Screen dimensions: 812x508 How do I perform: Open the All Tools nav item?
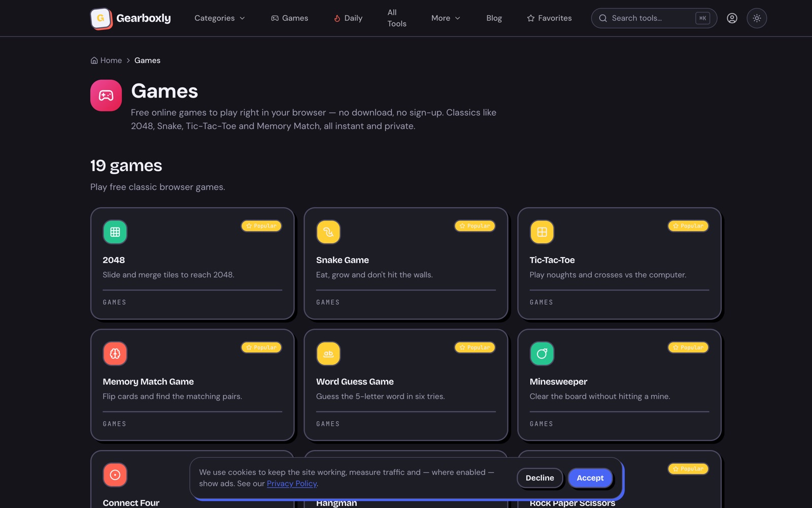(x=397, y=18)
